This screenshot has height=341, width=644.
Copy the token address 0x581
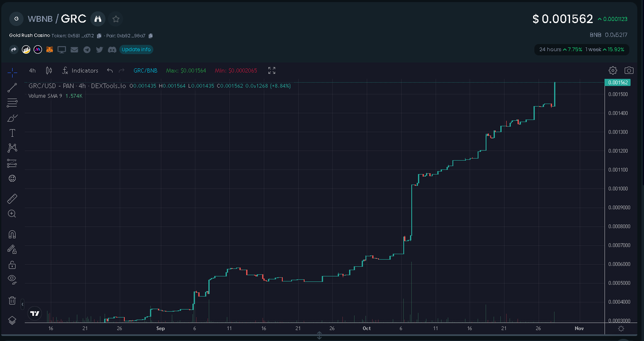click(99, 36)
